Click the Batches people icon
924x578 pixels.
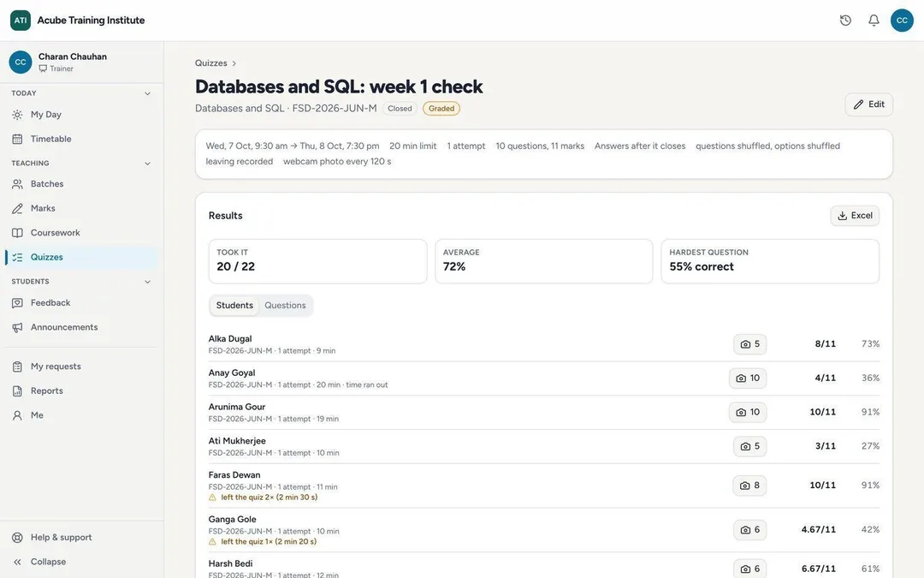pyautogui.click(x=18, y=184)
